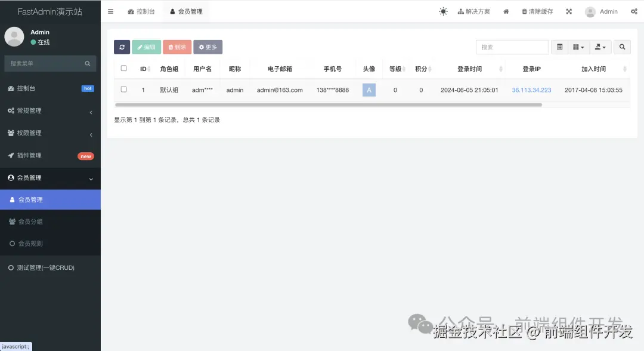Click the green 编辑 button
Viewport: 644px width, 351px height.
[146, 47]
